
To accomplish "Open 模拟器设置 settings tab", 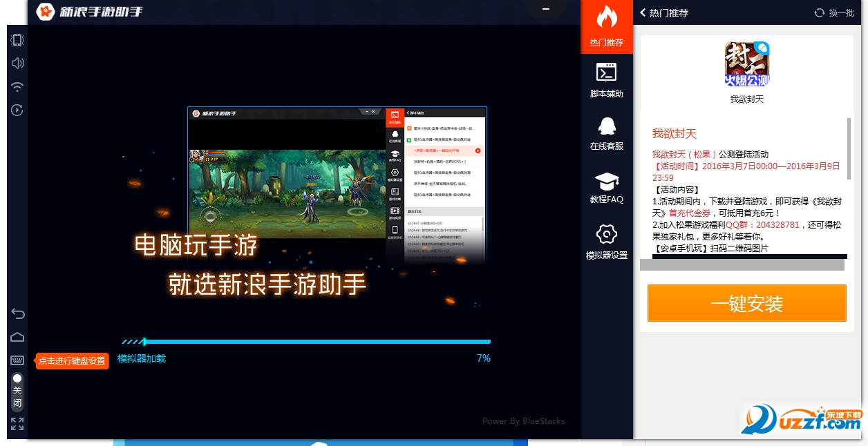I will 607,242.
